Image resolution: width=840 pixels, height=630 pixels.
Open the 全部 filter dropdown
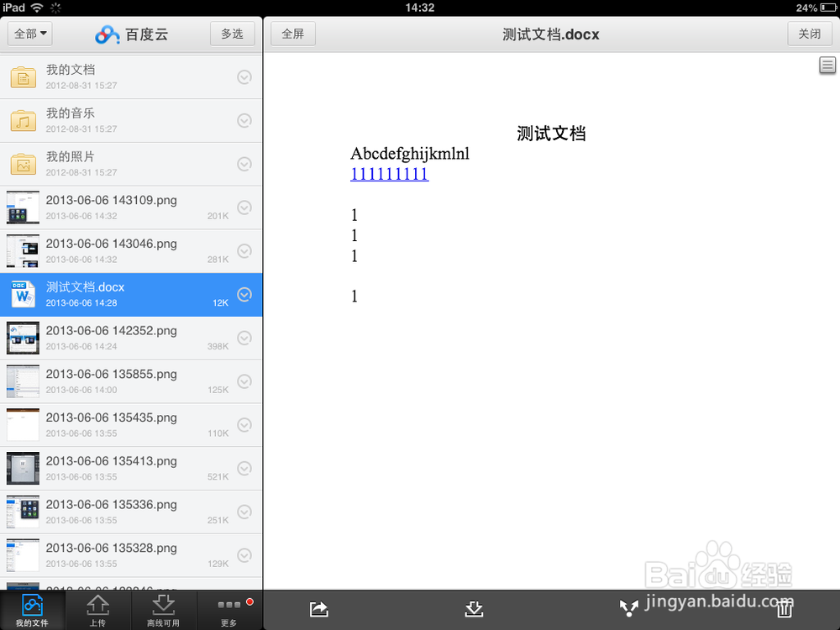click(29, 34)
